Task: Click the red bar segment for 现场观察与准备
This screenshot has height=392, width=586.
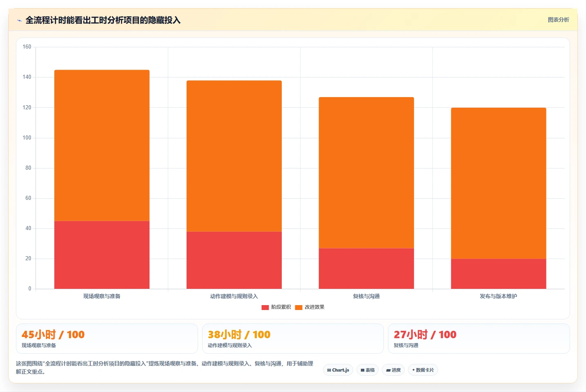Action: 102,255
